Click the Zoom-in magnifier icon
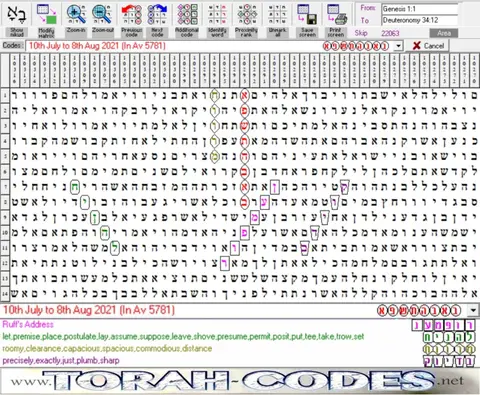 (76, 14)
